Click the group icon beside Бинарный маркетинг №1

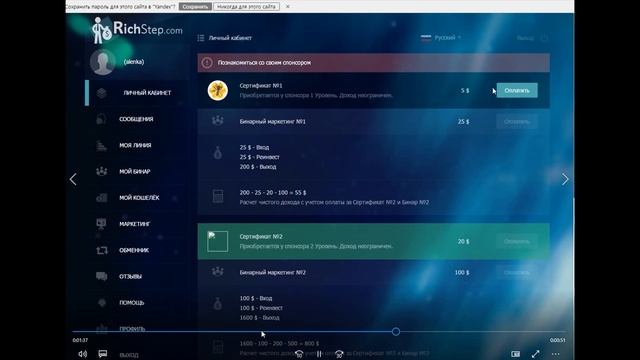coord(218,121)
